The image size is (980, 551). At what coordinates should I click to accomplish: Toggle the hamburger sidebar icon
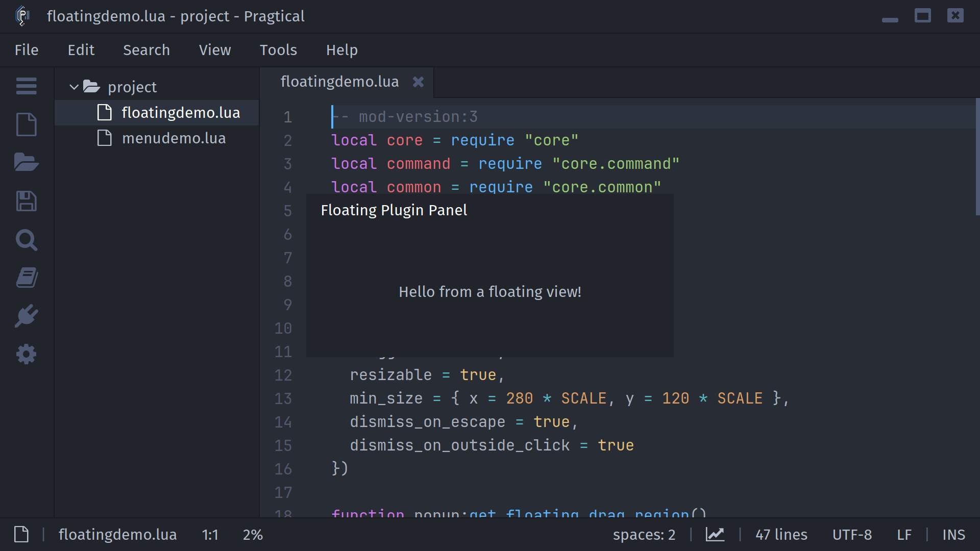(x=26, y=86)
